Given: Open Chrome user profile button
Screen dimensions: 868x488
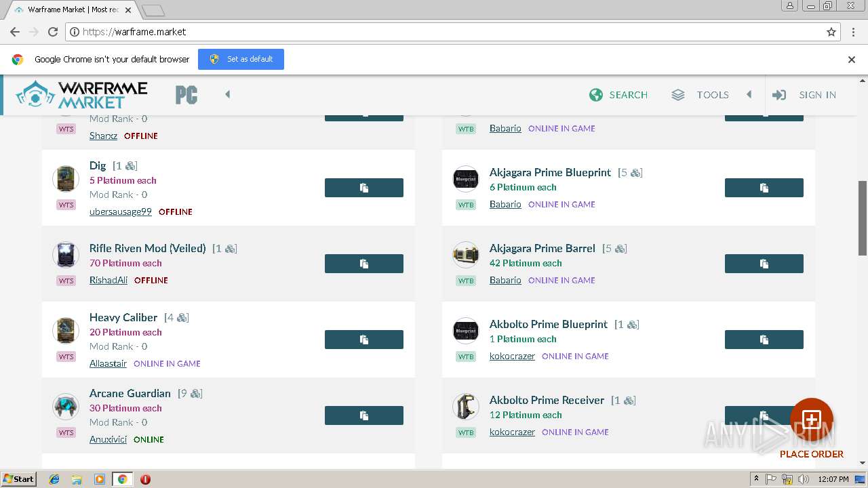Looking at the screenshot, I should click(790, 5).
